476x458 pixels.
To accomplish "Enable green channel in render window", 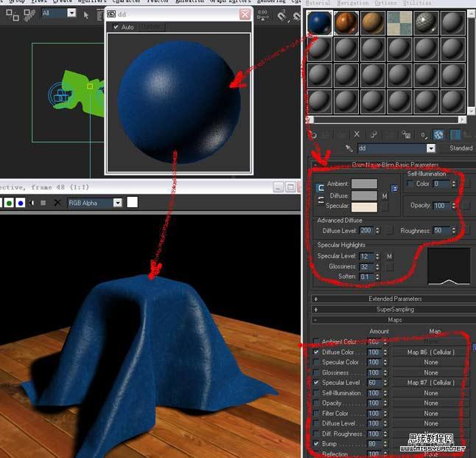I will pyautogui.click(x=9, y=203).
